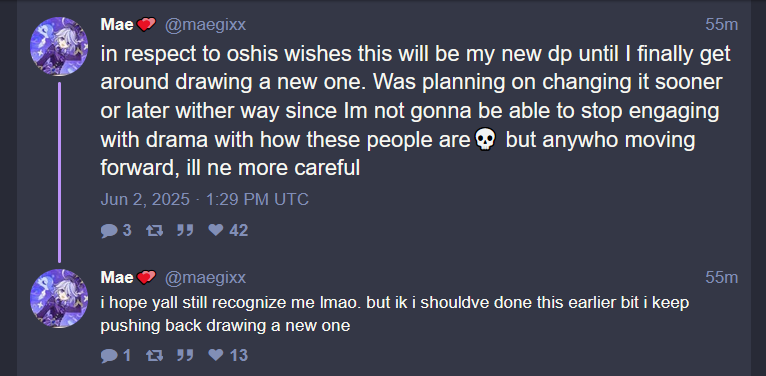Open the first tweet about the new dp
The width and height of the screenshot is (766, 376).
tap(415, 111)
